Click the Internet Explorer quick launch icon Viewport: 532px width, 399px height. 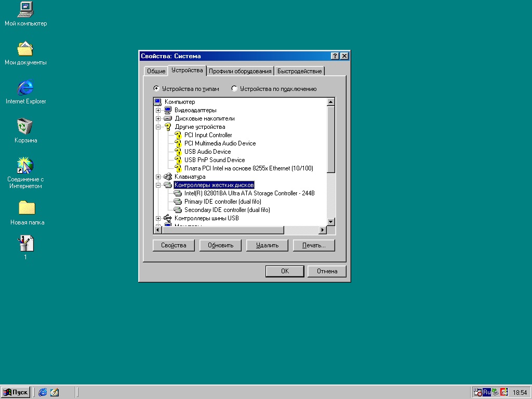tap(43, 392)
